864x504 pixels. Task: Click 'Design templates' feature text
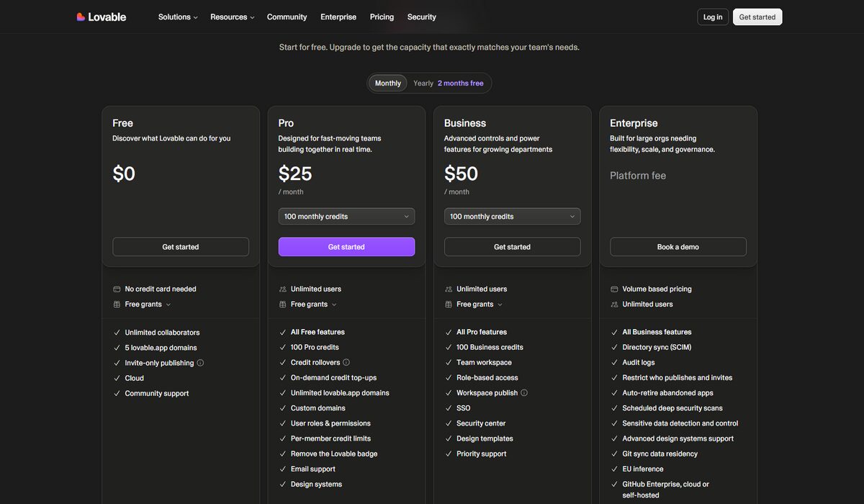coord(485,438)
